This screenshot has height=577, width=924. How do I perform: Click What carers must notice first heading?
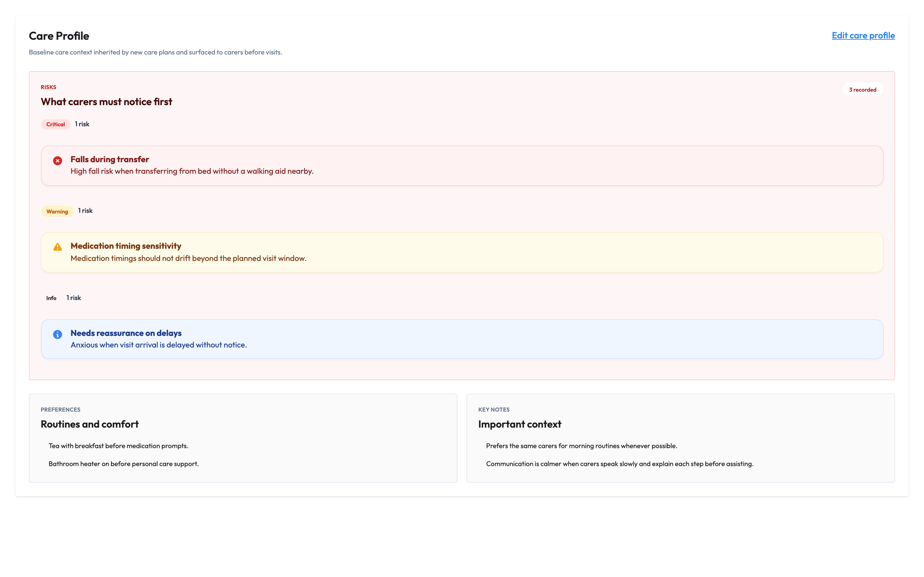coord(107,102)
